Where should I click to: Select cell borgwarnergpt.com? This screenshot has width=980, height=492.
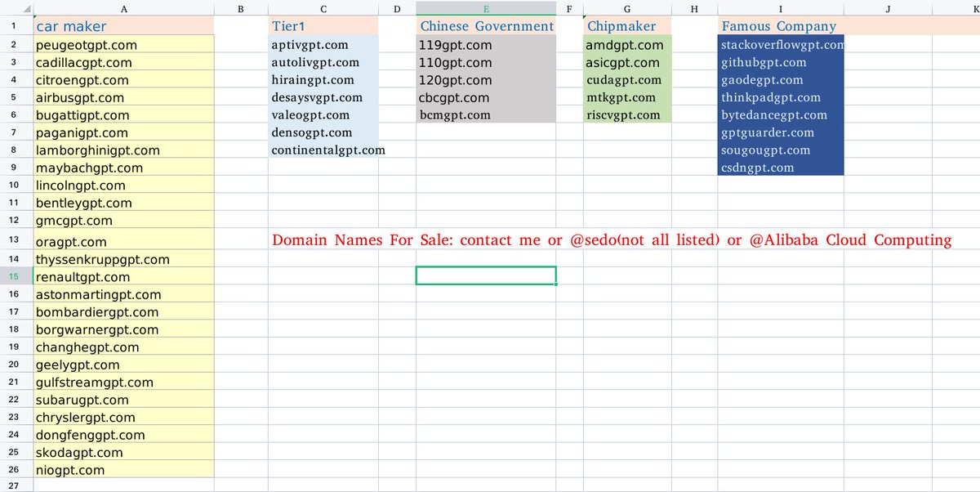tap(123, 329)
